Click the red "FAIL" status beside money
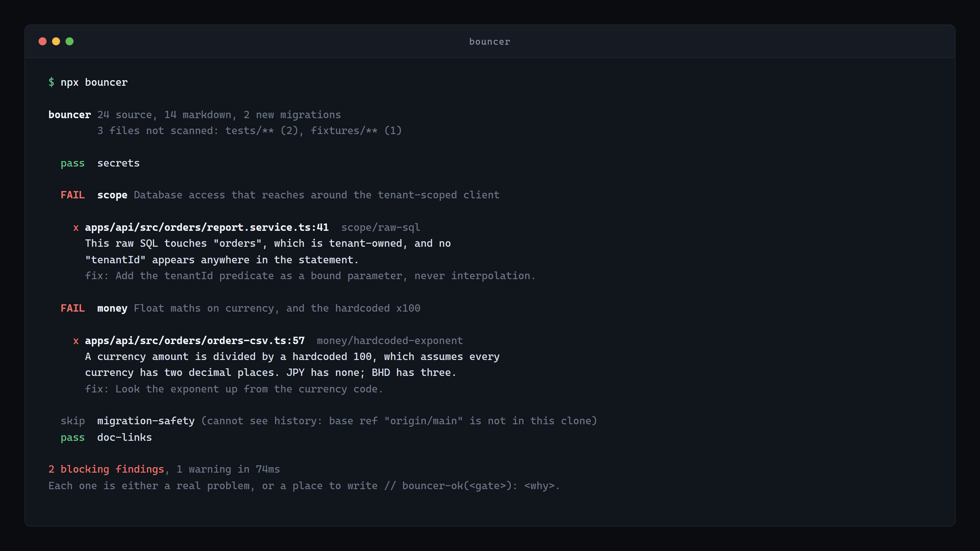The image size is (980, 551). click(x=73, y=308)
